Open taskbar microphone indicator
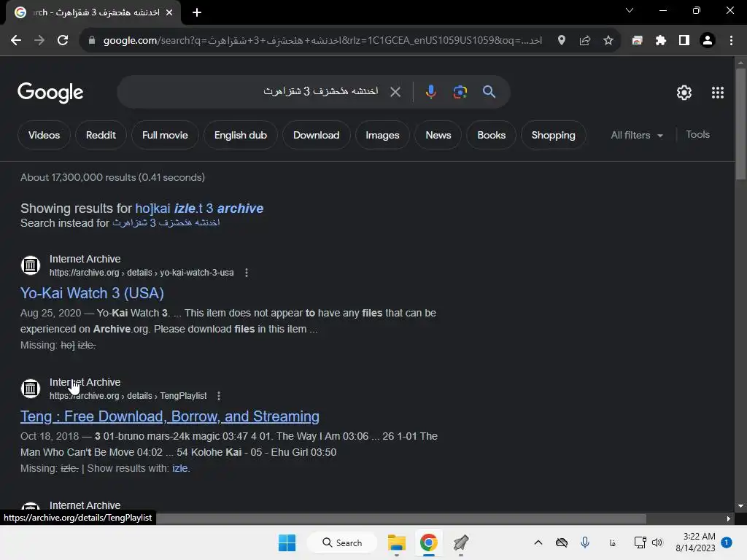The height and width of the screenshot is (560, 747). click(x=585, y=542)
